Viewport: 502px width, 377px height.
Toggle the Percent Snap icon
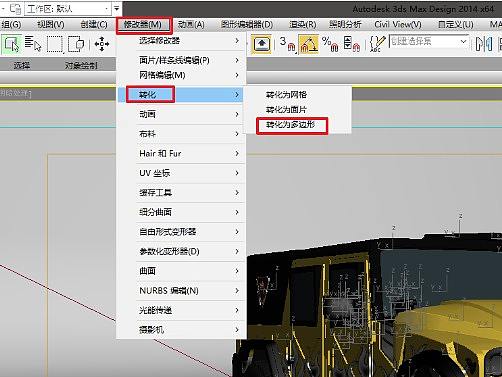tap(330, 44)
